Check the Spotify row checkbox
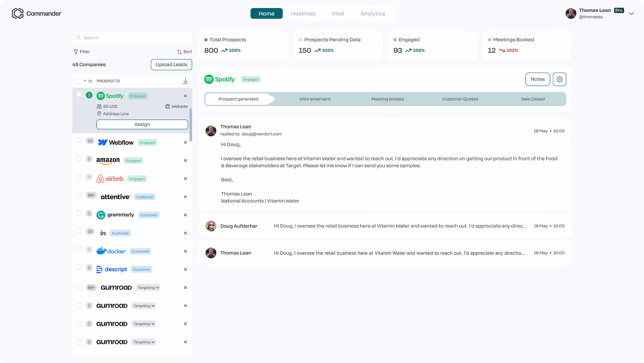 click(x=79, y=94)
